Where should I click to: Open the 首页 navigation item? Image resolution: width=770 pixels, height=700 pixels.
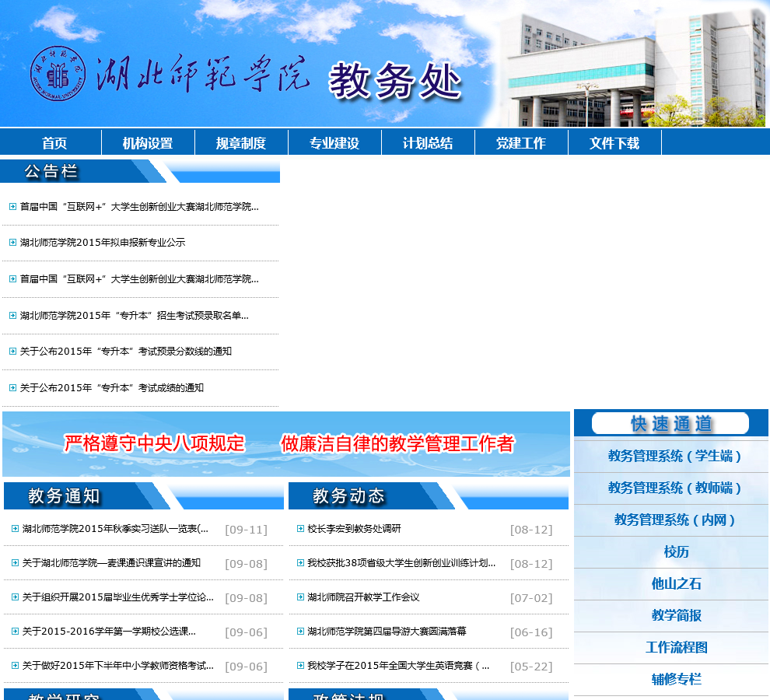(x=54, y=143)
